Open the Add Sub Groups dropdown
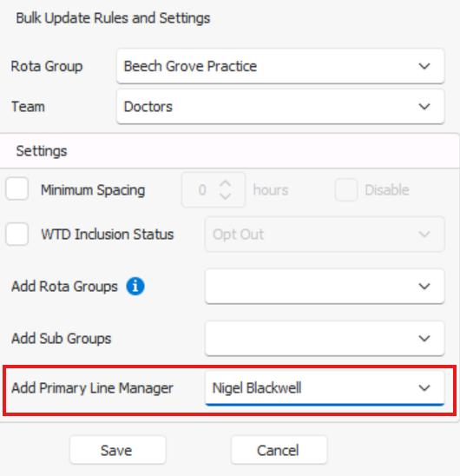 point(325,338)
